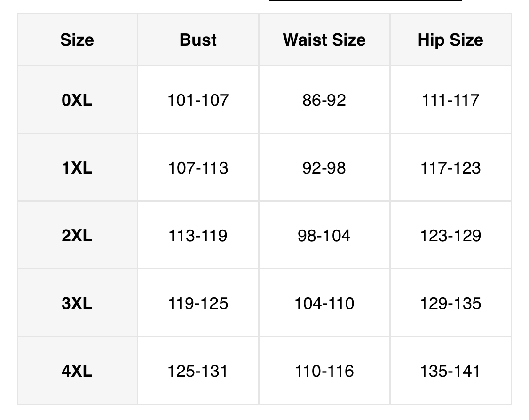The height and width of the screenshot is (420, 529).
Task: Select the 98-104 waist measurement cell
Action: [x=324, y=236]
